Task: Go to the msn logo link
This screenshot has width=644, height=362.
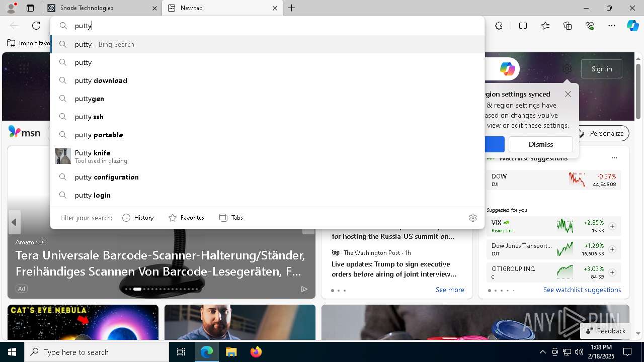Action: [24, 132]
